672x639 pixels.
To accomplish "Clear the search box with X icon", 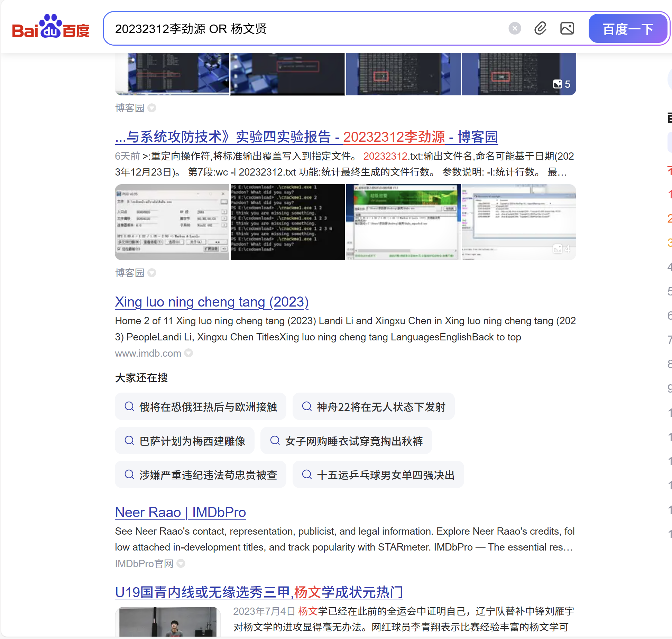I will pos(515,28).
